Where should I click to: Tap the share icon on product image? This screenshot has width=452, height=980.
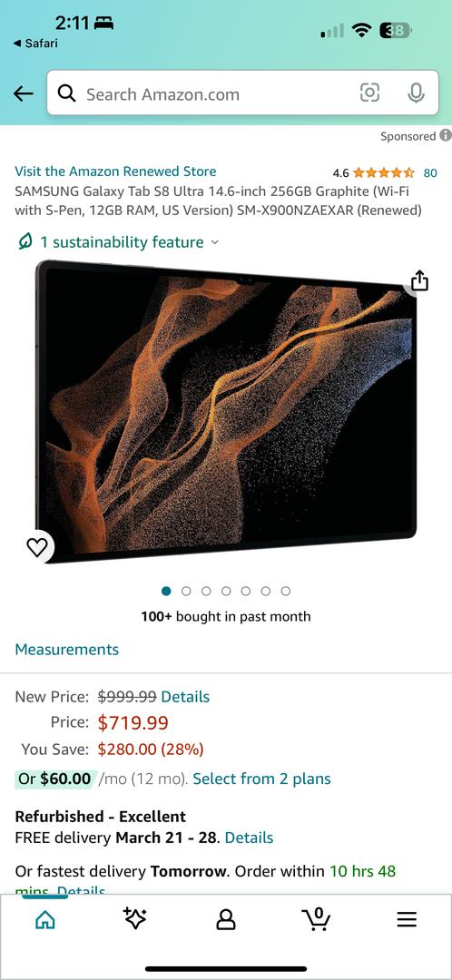coord(420,280)
